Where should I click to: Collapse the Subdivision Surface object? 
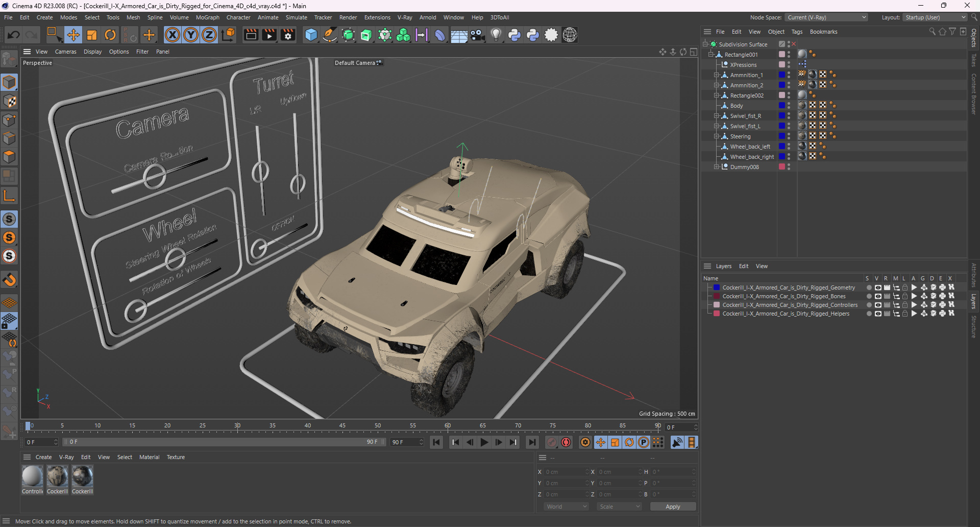point(705,44)
